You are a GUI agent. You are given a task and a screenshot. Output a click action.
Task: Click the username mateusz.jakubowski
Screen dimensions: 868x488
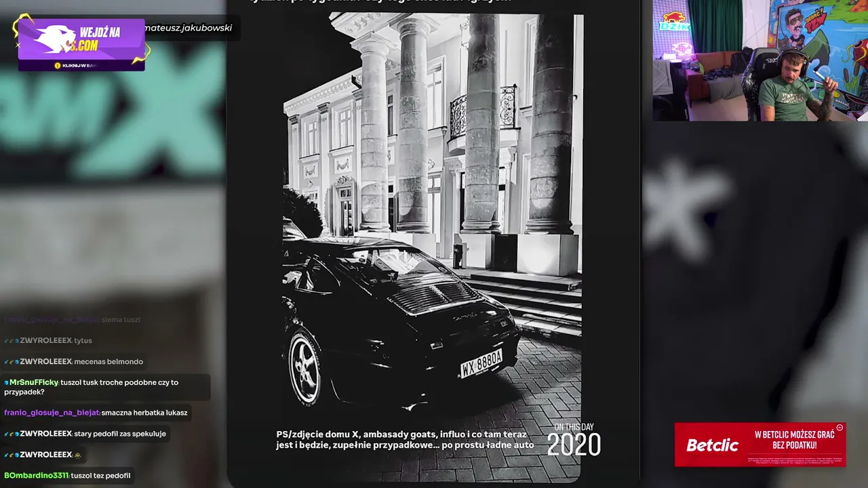(x=189, y=28)
